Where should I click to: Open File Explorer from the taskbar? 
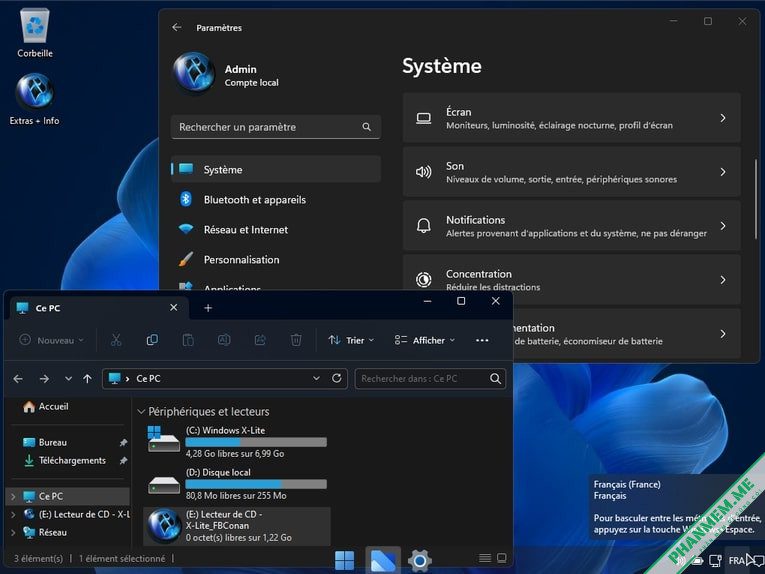point(383,560)
